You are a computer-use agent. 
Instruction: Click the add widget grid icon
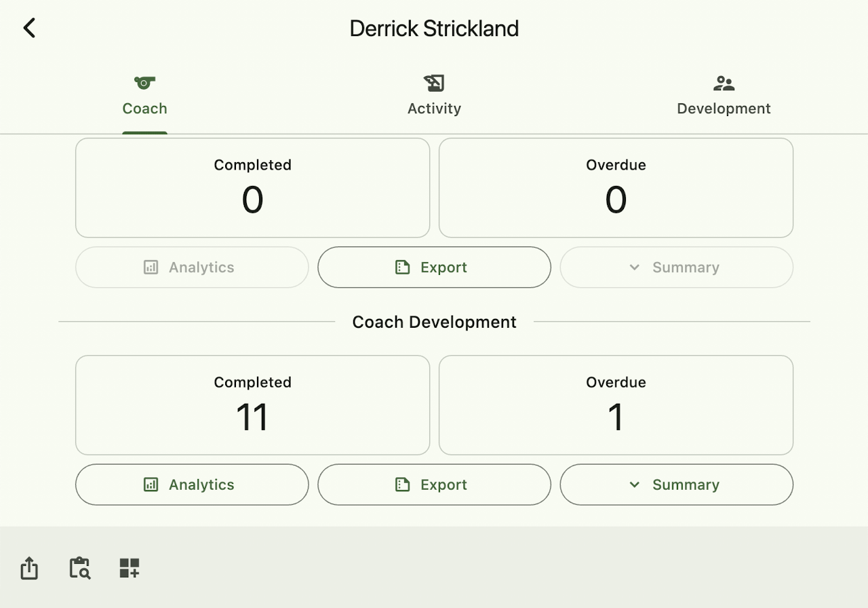click(130, 568)
